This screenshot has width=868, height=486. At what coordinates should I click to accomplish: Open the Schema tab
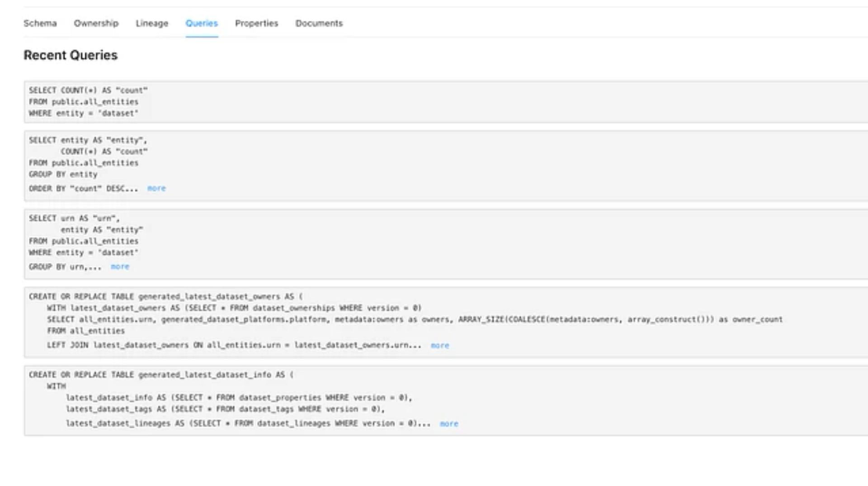click(40, 23)
